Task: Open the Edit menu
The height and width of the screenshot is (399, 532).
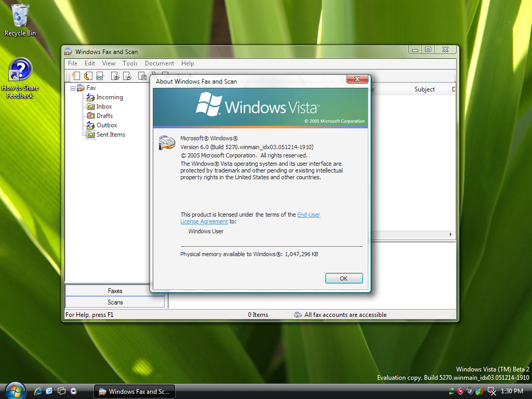Action: [90, 63]
